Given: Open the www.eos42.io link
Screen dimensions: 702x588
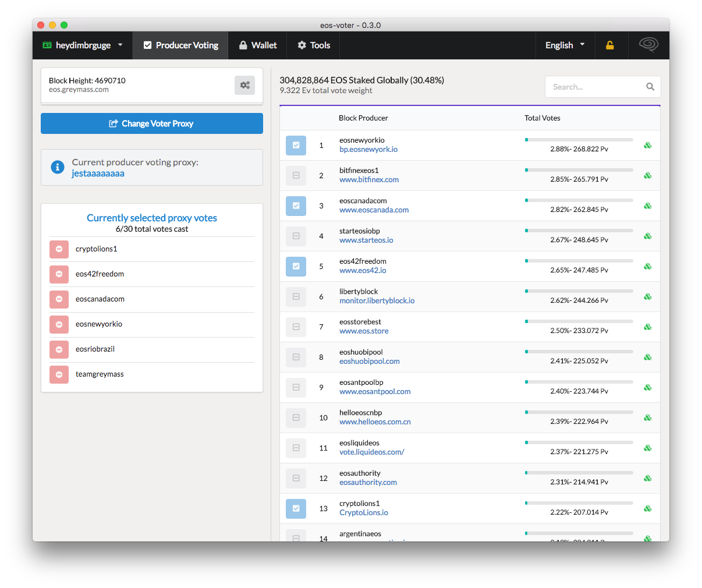Looking at the screenshot, I should [363, 271].
